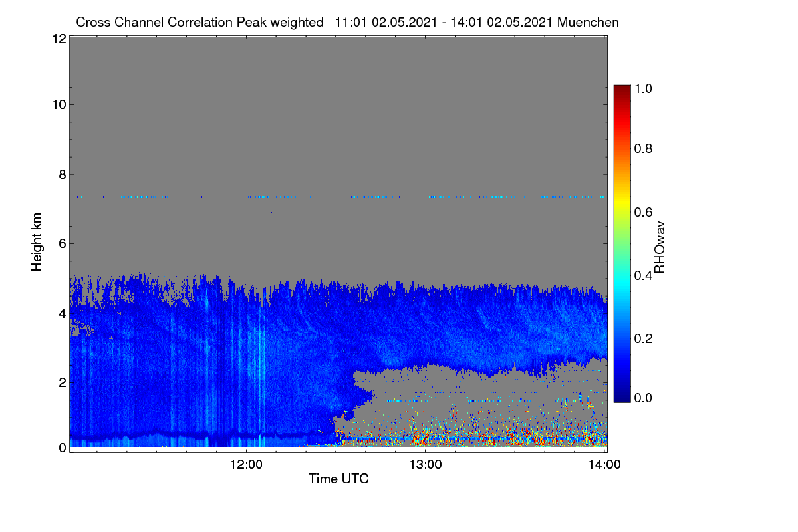This screenshot has height=532, width=798.
Task: Click colorbar value 0.8
Action: pyautogui.click(x=642, y=148)
